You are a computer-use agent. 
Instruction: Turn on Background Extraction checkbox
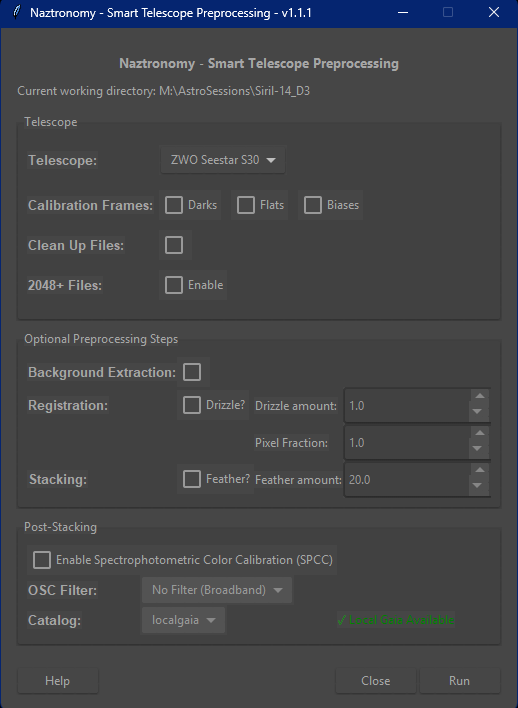click(192, 373)
